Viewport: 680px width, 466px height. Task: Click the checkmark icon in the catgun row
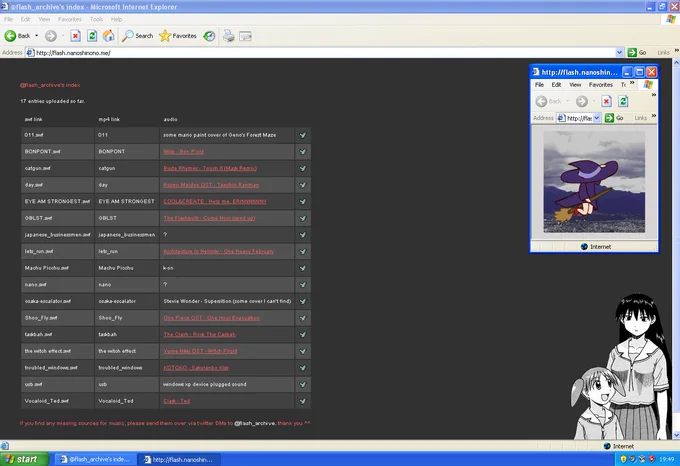[x=303, y=168]
